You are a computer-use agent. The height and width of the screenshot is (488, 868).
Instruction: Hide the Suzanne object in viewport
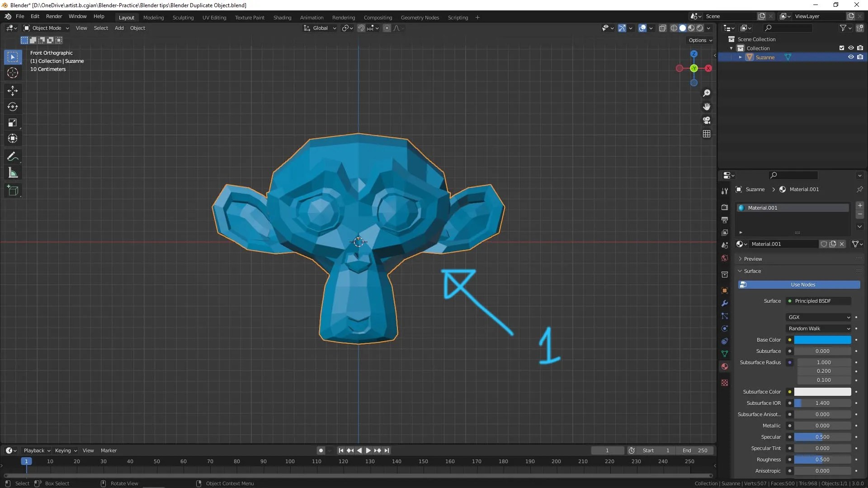(x=852, y=57)
